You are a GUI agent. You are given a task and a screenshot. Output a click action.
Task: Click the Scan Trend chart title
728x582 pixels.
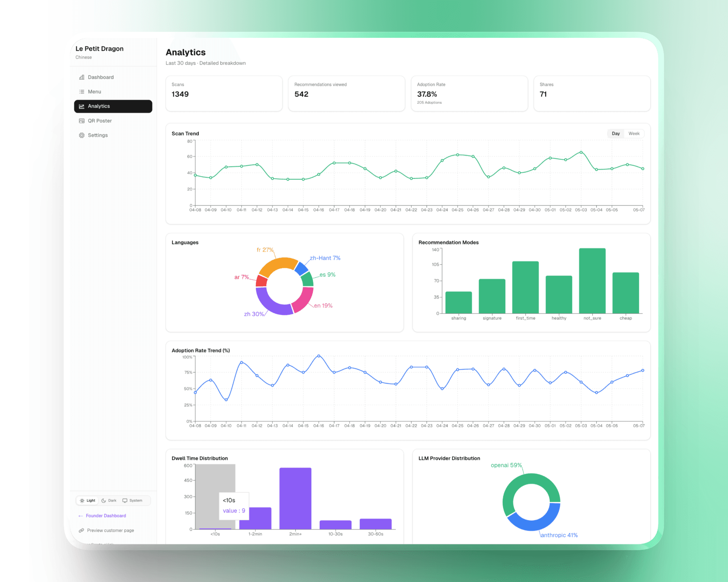coord(185,133)
